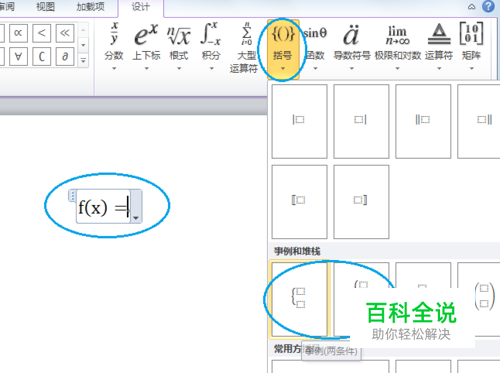Open the Matrix (矩阵) menu
500x373 pixels.
(471, 46)
